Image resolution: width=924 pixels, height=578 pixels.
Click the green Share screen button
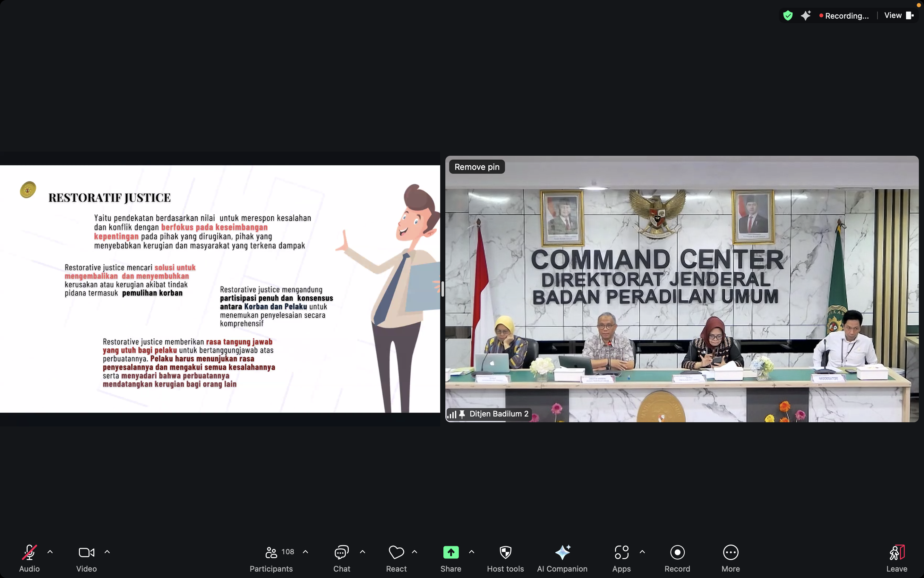(451, 558)
